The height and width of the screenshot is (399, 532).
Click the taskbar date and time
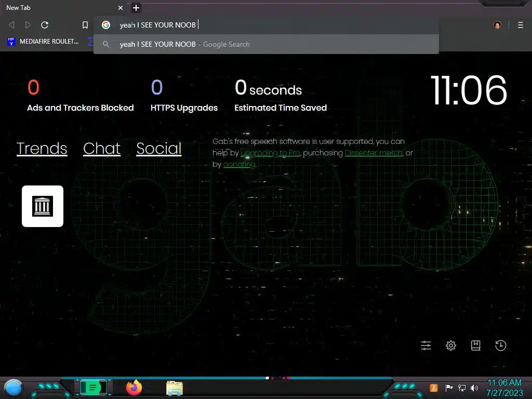pos(504,388)
